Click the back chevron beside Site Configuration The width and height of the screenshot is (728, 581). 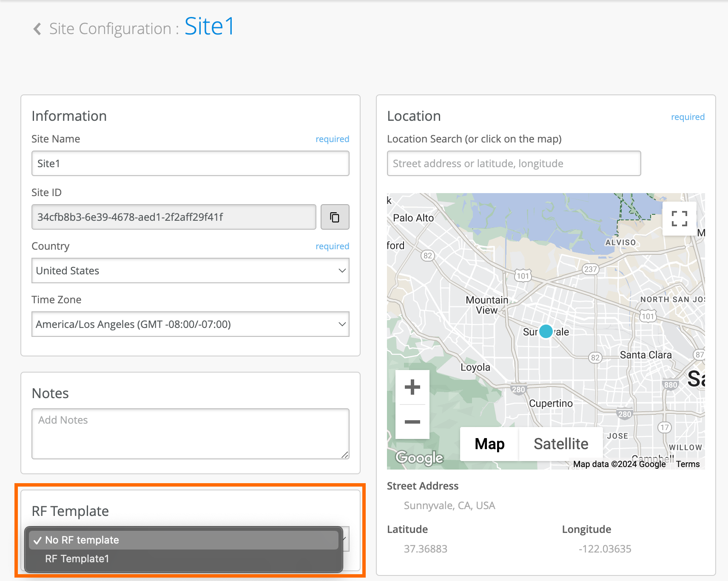[x=37, y=29]
